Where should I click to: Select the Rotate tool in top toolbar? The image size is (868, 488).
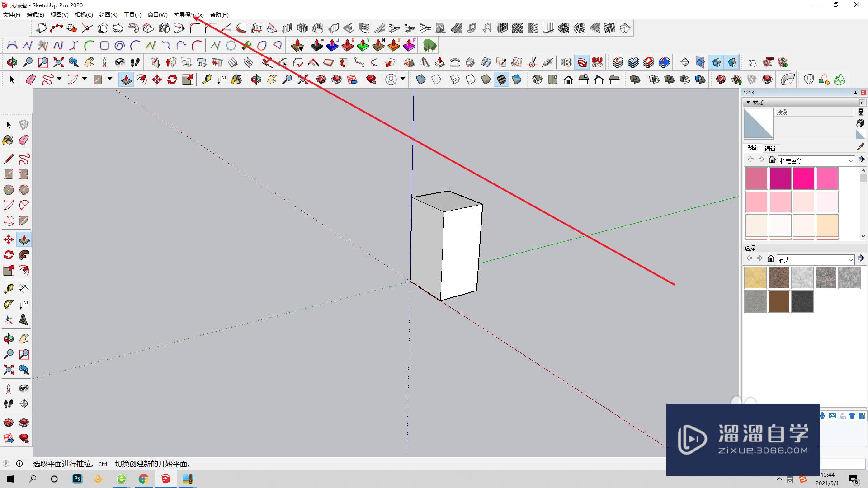(x=172, y=80)
